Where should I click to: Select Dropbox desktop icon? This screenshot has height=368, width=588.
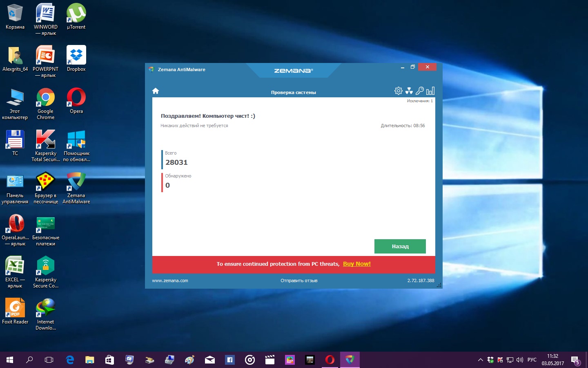pos(76,59)
